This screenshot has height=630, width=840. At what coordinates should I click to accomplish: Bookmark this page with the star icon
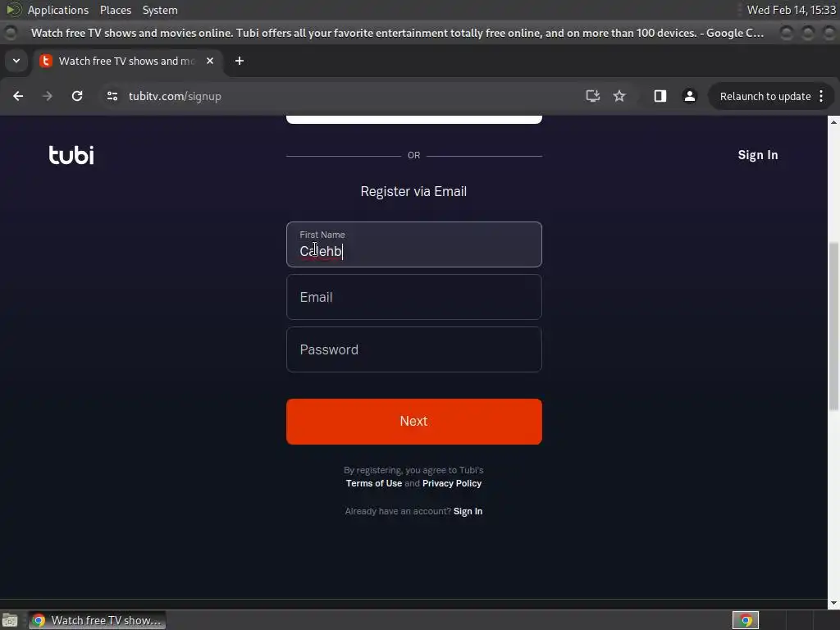(x=619, y=96)
